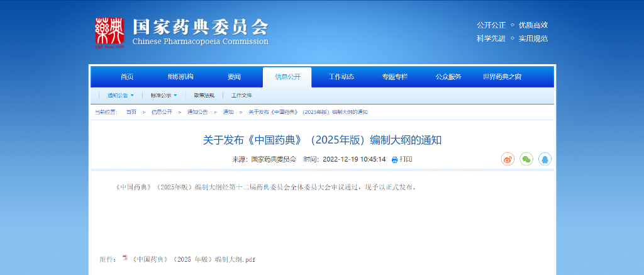The height and width of the screenshot is (275, 644).
Task: Open the 工作动态 tab
Action: pos(341,77)
